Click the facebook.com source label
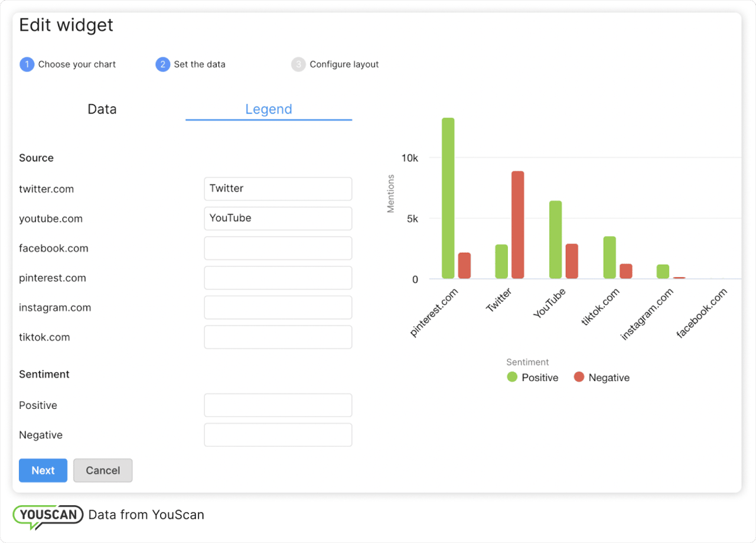 (54, 248)
